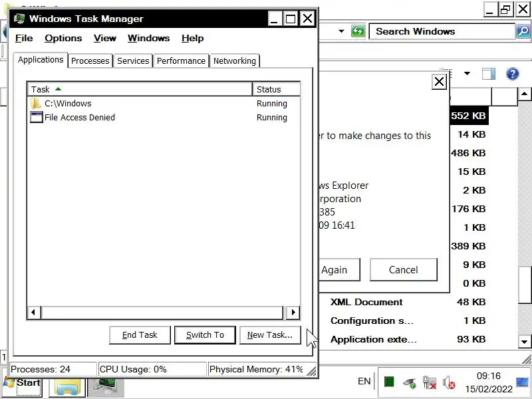Select the C:\Windows task row

coord(164,103)
